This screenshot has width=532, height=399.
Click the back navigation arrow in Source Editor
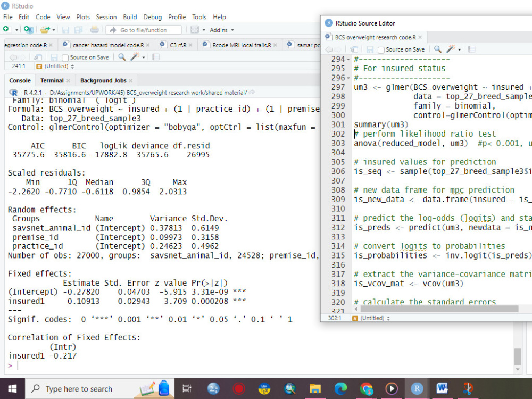[329, 49]
